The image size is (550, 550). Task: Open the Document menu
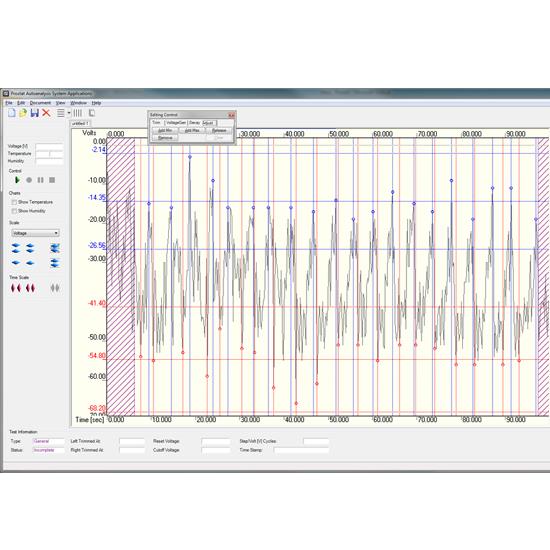tap(40, 103)
